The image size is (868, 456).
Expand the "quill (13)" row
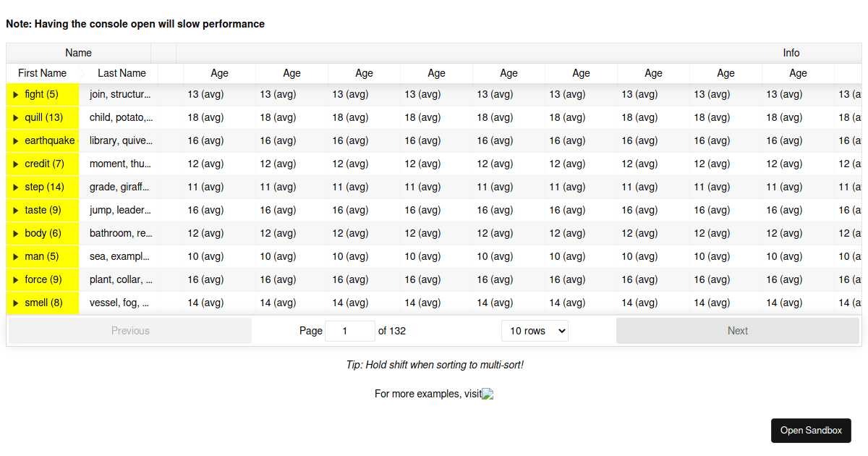(16, 117)
